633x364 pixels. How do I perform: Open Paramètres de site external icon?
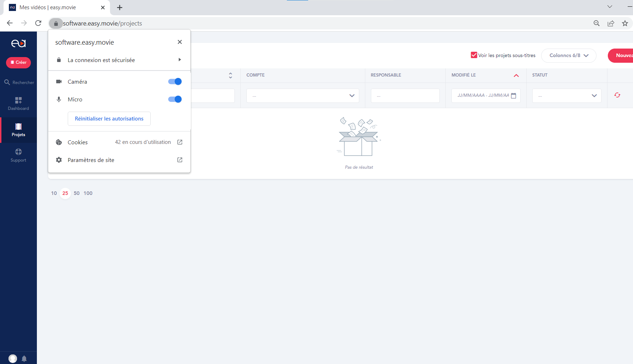(x=180, y=160)
